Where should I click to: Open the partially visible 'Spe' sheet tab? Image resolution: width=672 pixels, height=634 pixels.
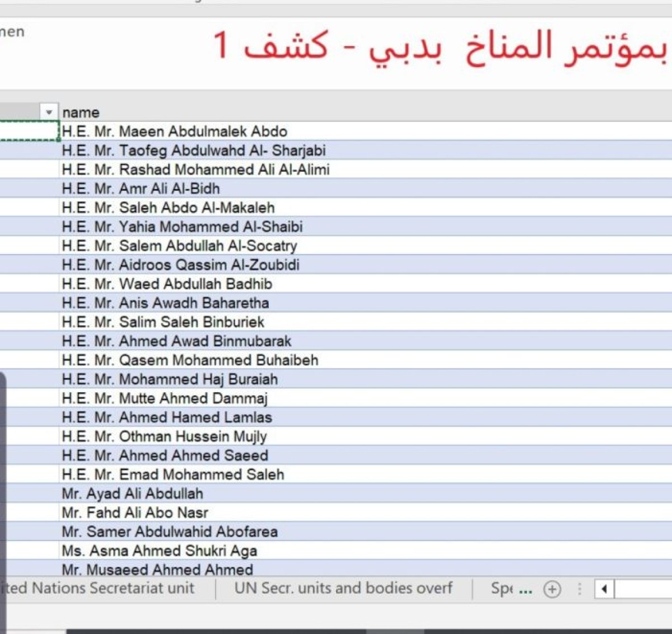[501, 588]
